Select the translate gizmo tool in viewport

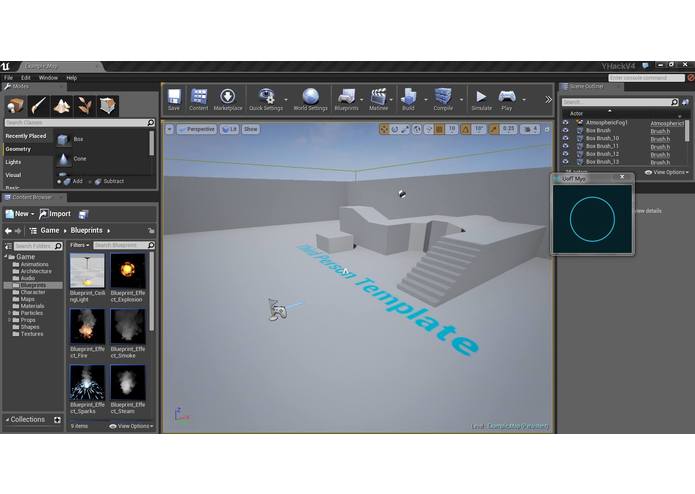pos(384,129)
